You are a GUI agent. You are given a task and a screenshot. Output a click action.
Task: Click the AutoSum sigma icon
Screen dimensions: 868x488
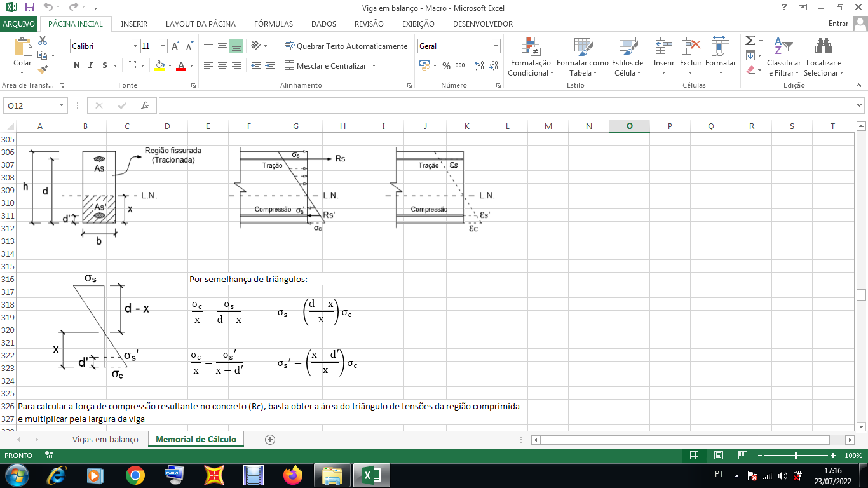pos(750,41)
